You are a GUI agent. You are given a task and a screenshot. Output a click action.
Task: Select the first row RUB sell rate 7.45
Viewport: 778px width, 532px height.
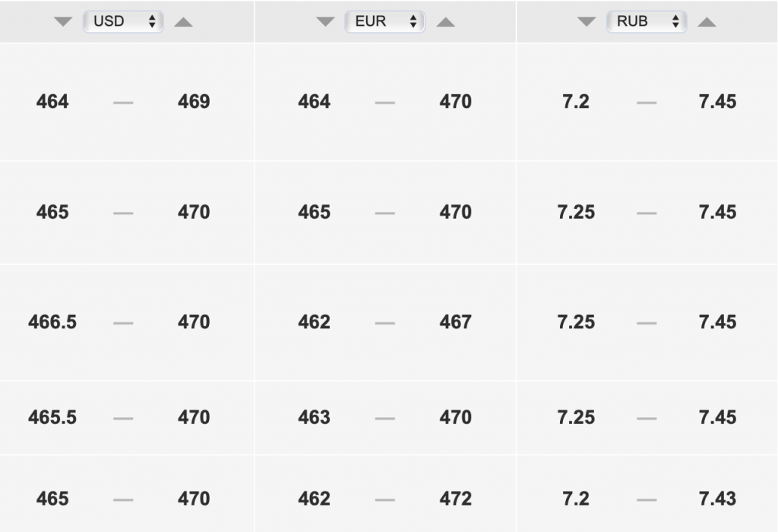click(x=717, y=101)
